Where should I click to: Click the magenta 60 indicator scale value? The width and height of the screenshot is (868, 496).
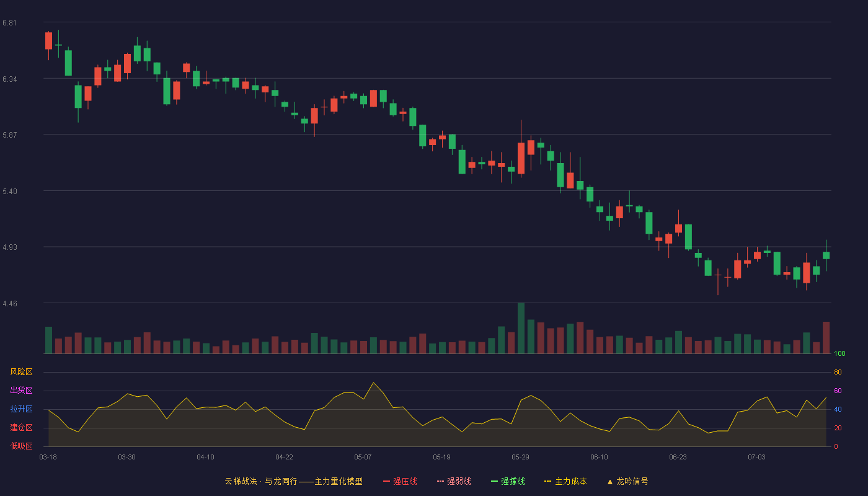[x=838, y=391]
